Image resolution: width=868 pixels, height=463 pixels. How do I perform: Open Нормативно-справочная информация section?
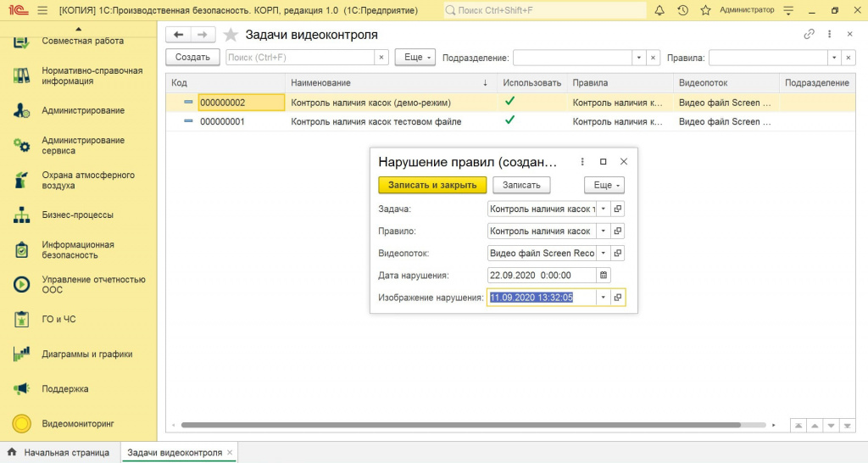coord(77,75)
